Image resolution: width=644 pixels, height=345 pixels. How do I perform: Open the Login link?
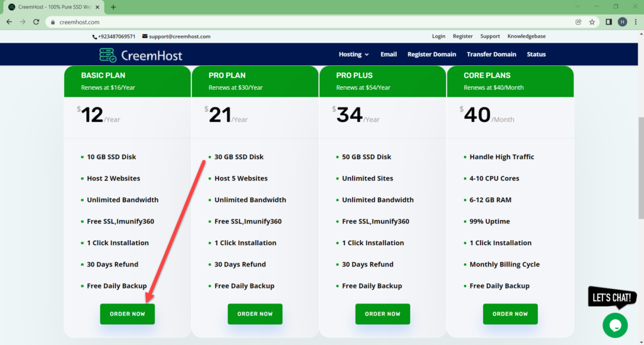[438, 36]
